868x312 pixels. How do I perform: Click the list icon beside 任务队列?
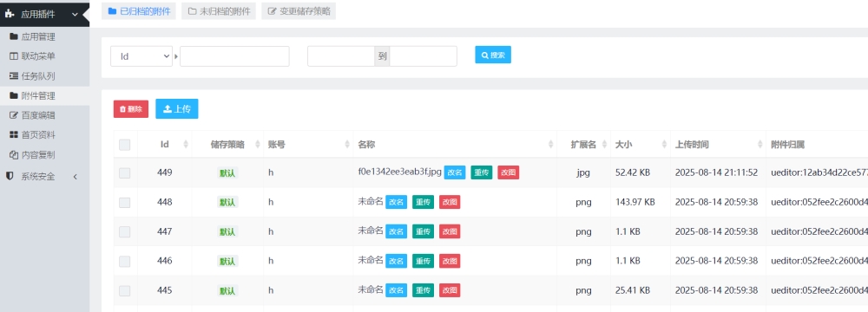tap(14, 76)
